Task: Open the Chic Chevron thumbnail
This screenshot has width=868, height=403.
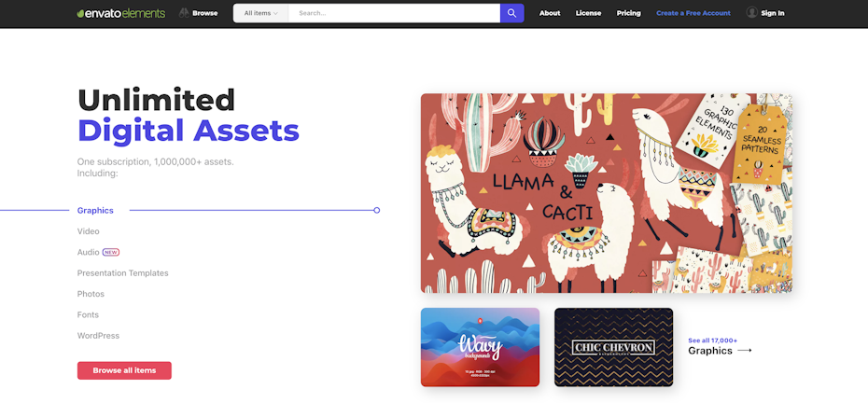Action: [x=614, y=347]
